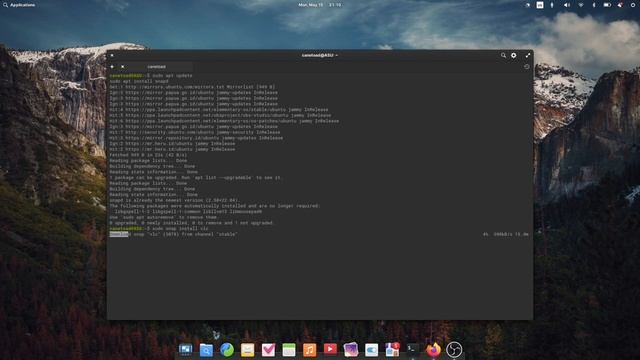Open OBS Studio from the dock
The width and height of the screenshot is (640, 360).
pyautogui.click(x=454, y=349)
